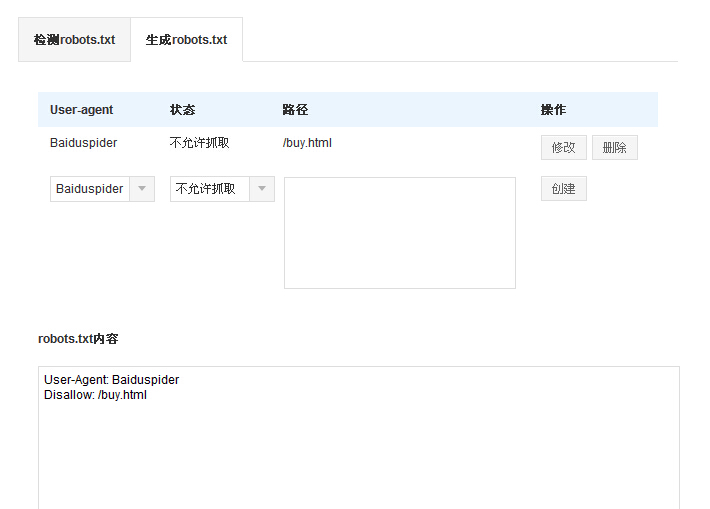This screenshot has height=509, width=710.
Task: Click inside the empty path textarea
Action: coord(400,233)
